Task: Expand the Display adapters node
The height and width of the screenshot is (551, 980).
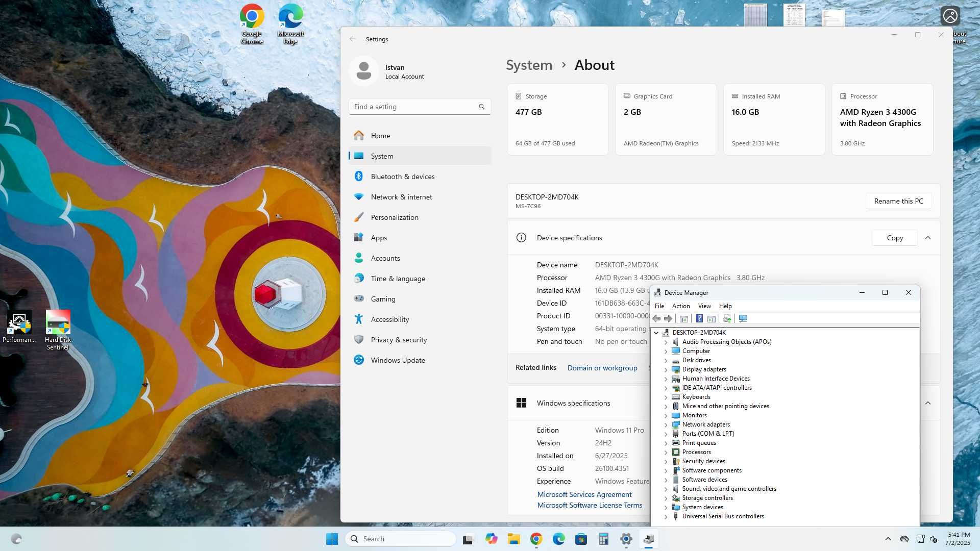Action: pos(666,370)
